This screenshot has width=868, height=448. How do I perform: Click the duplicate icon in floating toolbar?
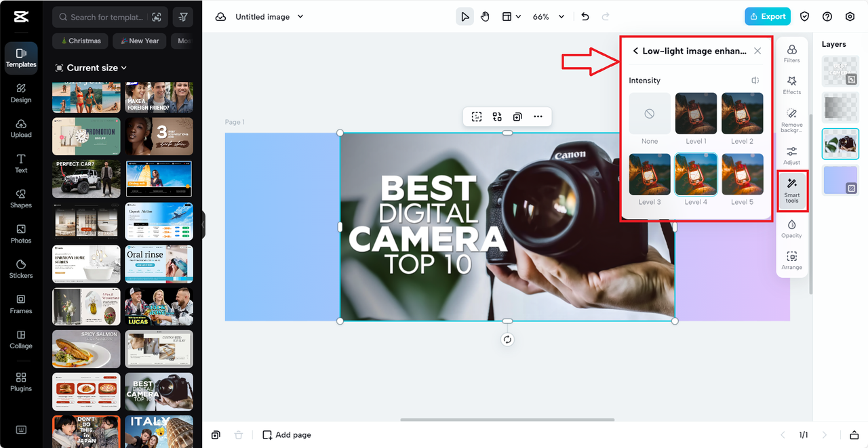[517, 117]
